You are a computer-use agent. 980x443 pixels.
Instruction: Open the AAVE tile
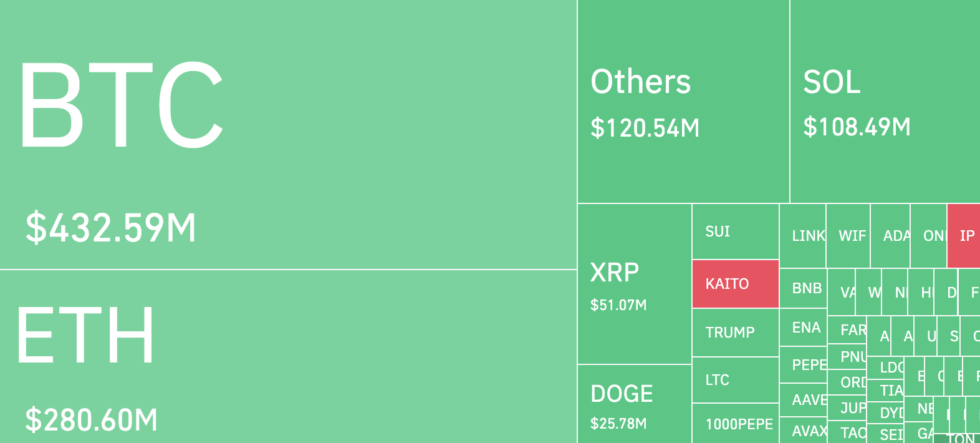(x=804, y=400)
